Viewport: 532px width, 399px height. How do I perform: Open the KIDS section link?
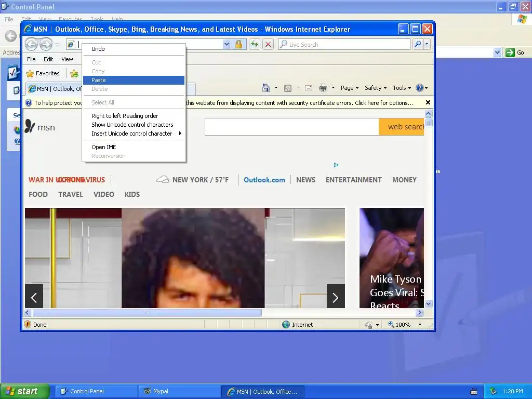pyautogui.click(x=132, y=194)
